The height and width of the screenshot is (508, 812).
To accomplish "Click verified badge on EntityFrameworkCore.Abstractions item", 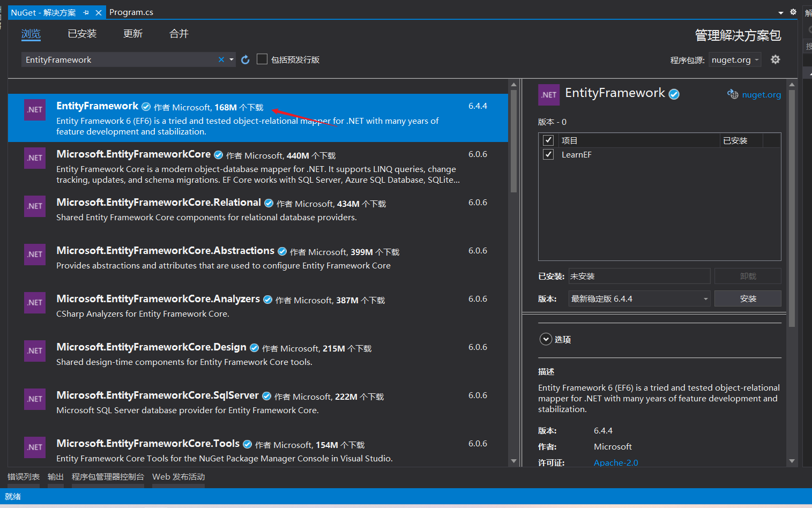I will [282, 251].
